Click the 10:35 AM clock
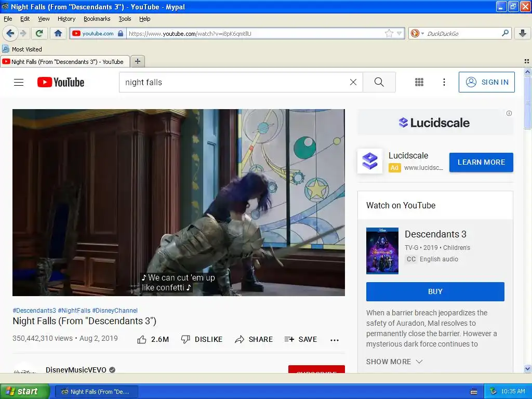The image size is (532, 399). click(x=513, y=392)
